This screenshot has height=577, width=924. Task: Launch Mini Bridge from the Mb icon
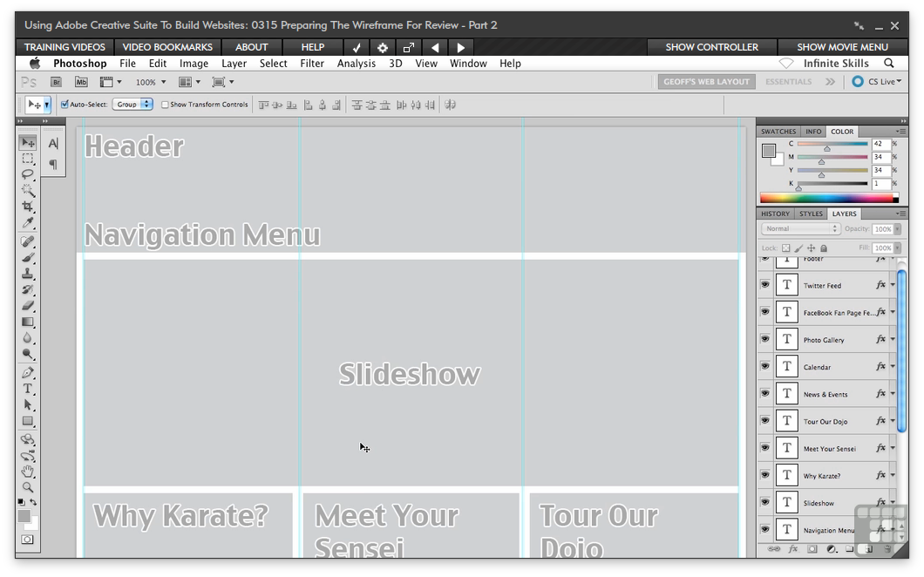coord(81,82)
